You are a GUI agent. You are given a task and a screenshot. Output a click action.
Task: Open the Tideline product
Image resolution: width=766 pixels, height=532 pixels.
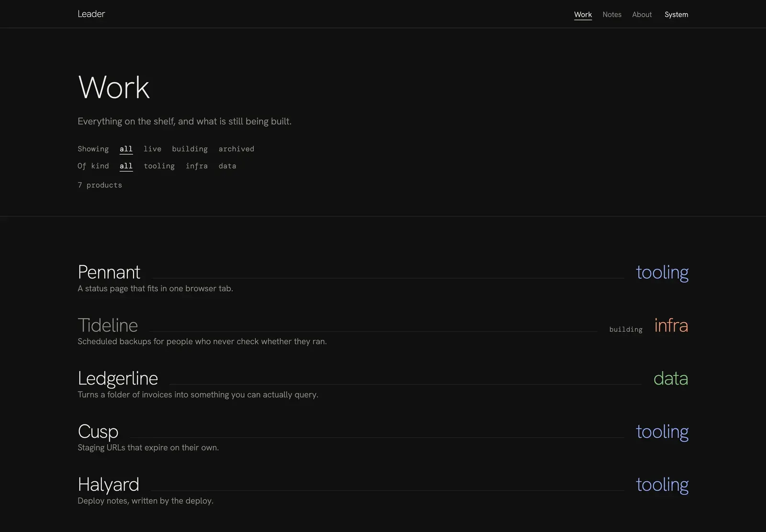pos(108,325)
